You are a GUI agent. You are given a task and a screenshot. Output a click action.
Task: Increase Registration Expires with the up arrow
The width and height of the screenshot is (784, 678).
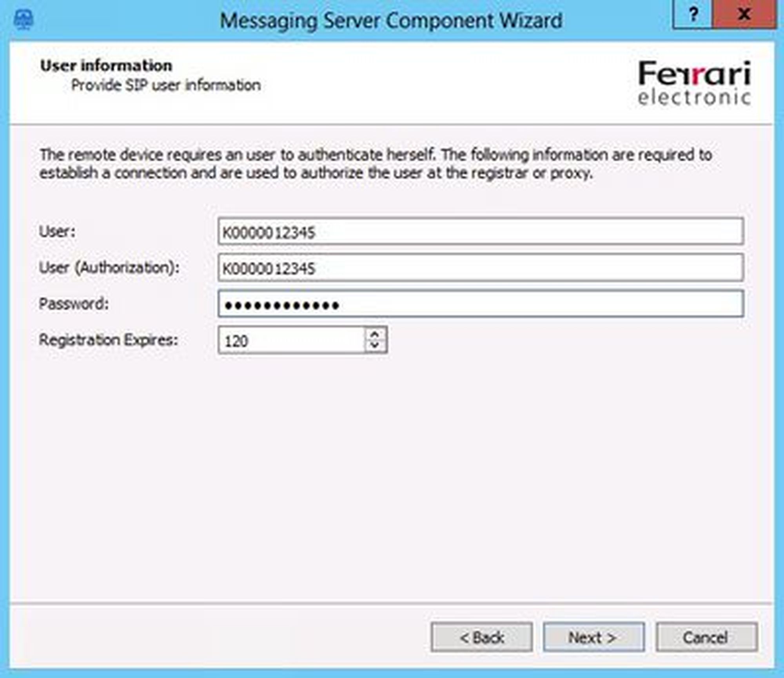click(x=375, y=335)
